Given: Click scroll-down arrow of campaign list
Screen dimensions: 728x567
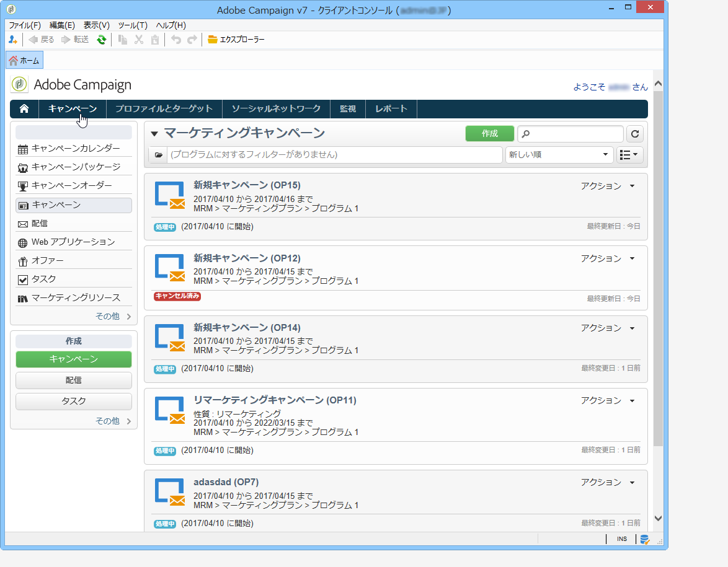Looking at the screenshot, I should pyautogui.click(x=658, y=518).
